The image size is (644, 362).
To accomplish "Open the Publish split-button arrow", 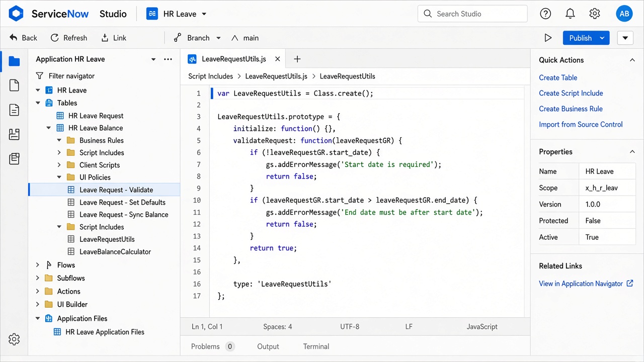I will (602, 38).
